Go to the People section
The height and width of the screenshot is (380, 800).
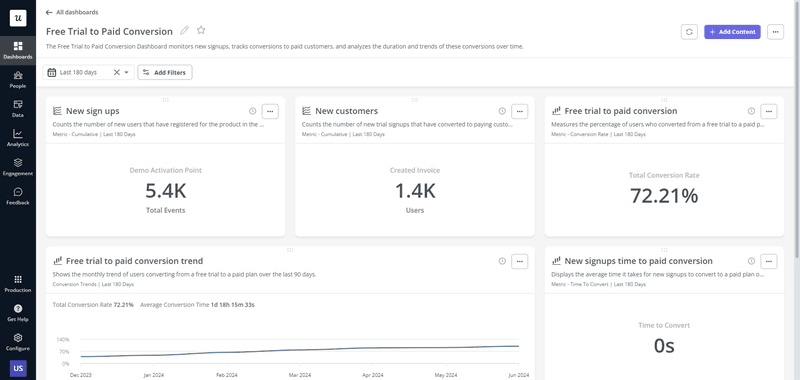(x=18, y=80)
